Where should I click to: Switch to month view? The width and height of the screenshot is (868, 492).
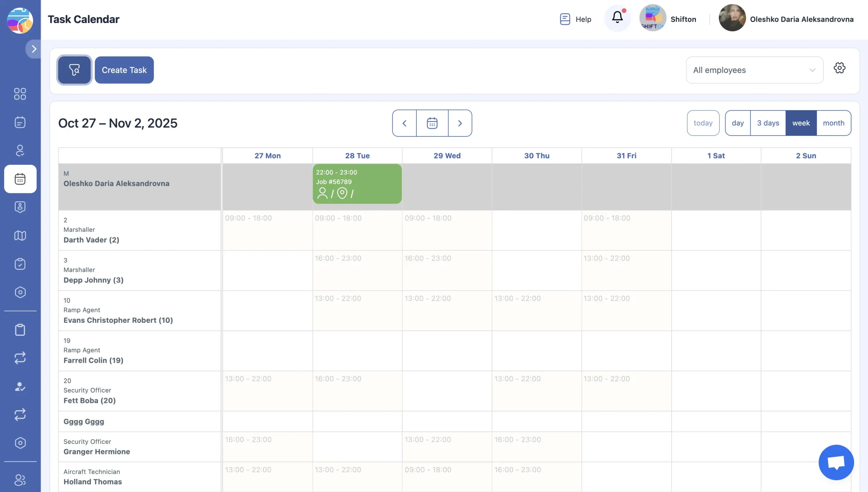(x=833, y=123)
